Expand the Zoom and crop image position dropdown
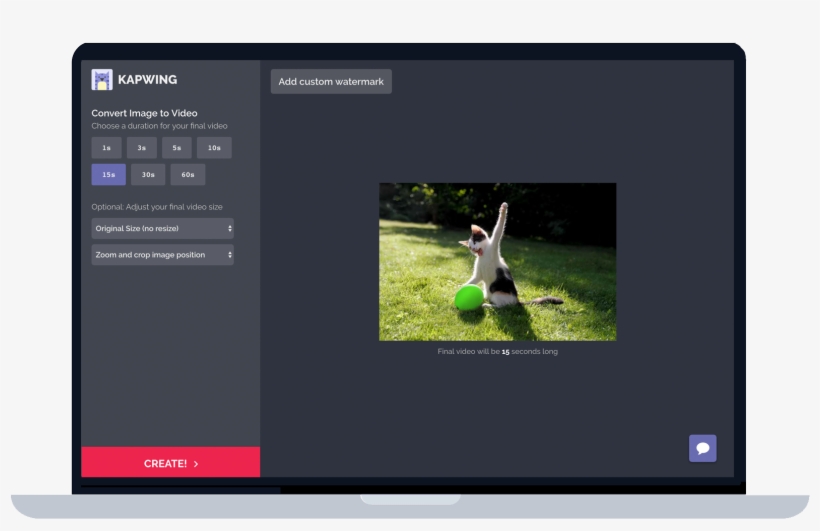 [163, 255]
